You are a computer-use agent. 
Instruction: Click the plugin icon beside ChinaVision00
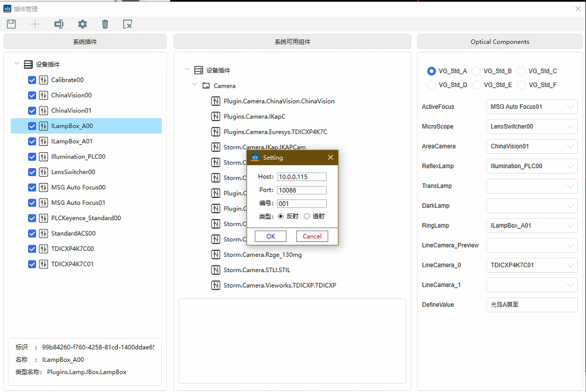pos(43,95)
